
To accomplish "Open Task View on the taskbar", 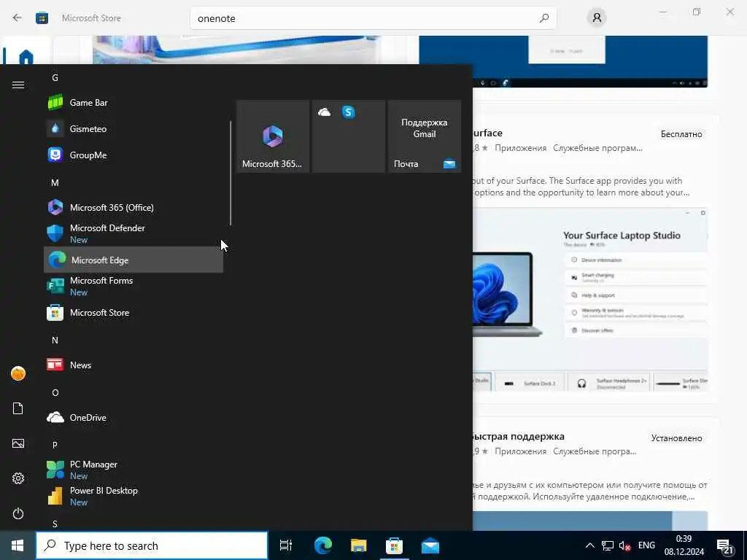I will click(x=286, y=545).
